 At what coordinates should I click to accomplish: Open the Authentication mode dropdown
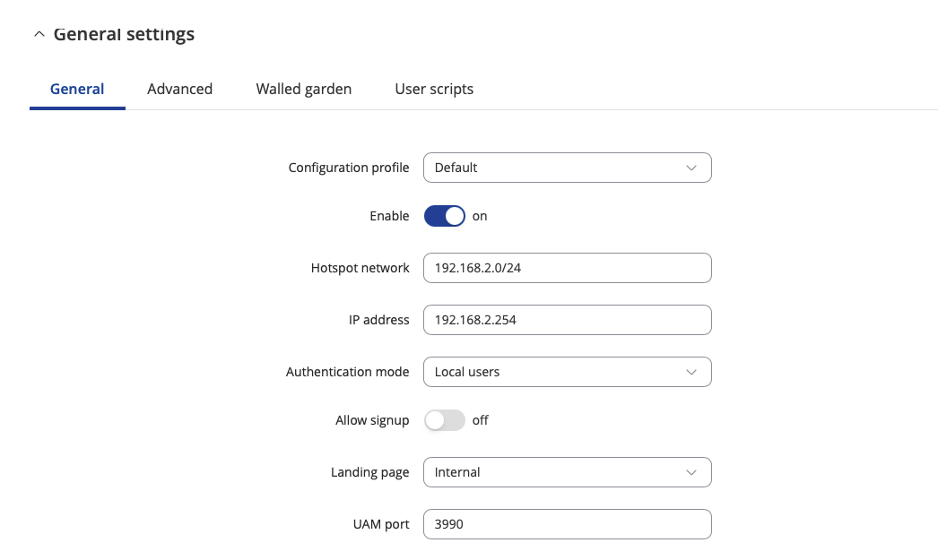(x=567, y=372)
